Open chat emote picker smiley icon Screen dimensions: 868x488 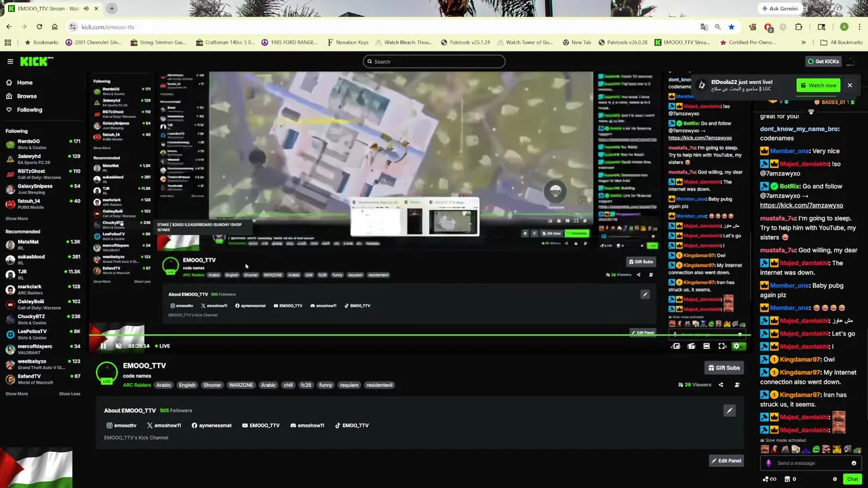click(854, 463)
